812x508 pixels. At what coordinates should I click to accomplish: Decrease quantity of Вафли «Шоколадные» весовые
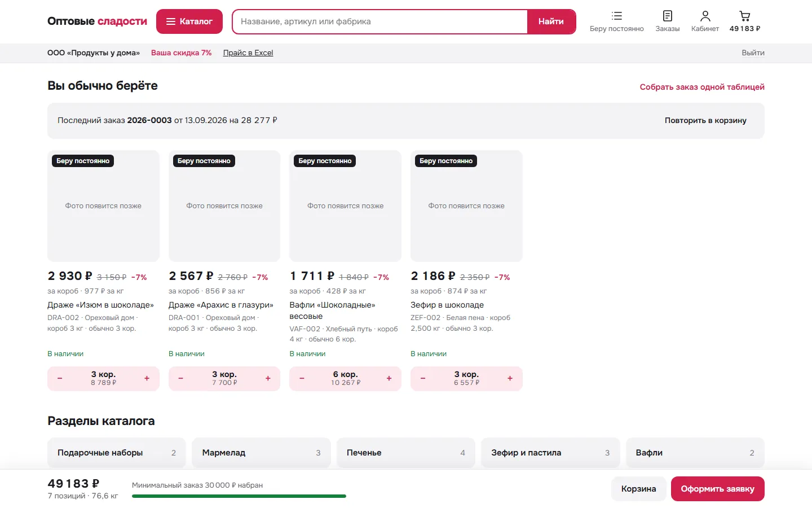[302, 378]
